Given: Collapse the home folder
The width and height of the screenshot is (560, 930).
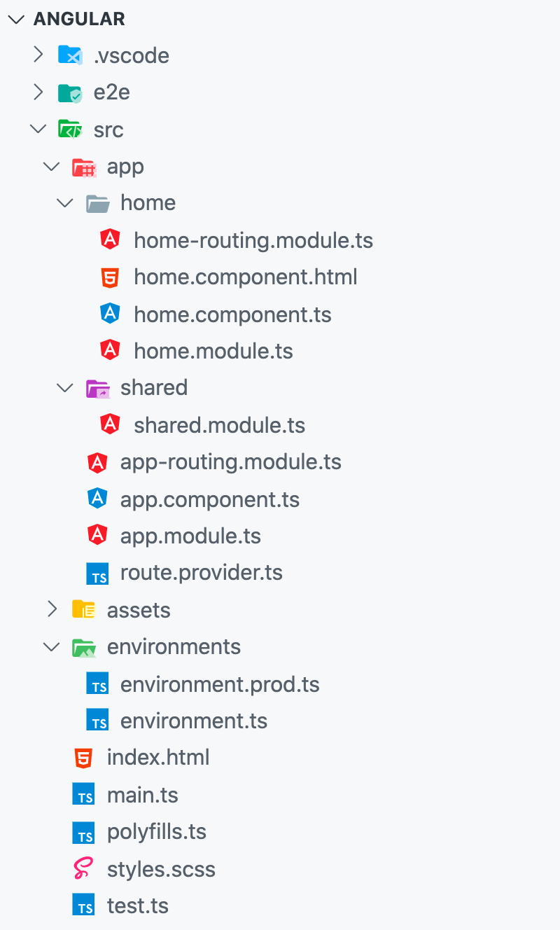Looking at the screenshot, I should (64, 203).
